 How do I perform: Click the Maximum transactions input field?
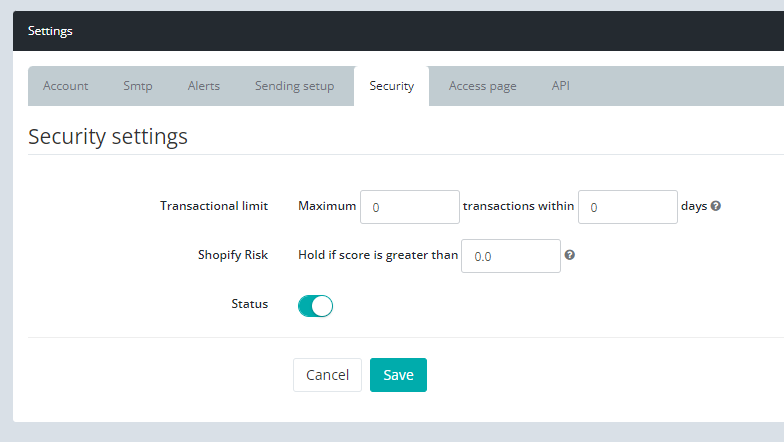pyautogui.click(x=410, y=207)
